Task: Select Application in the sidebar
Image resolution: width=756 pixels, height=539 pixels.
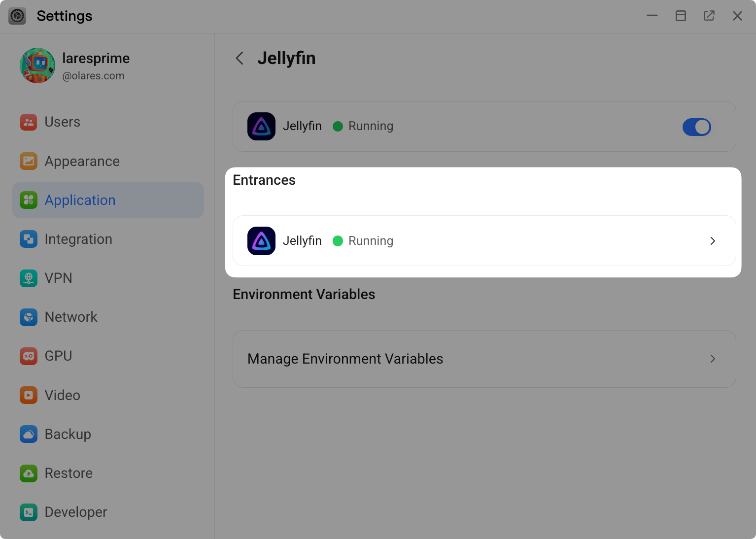Action: click(x=80, y=201)
